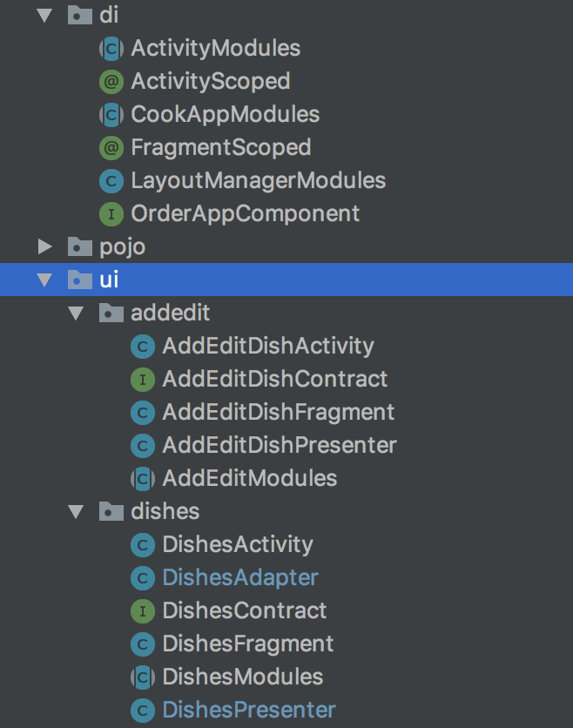This screenshot has height=728, width=573.
Task: Click the ActivityModules class icon
Action: point(111,49)
